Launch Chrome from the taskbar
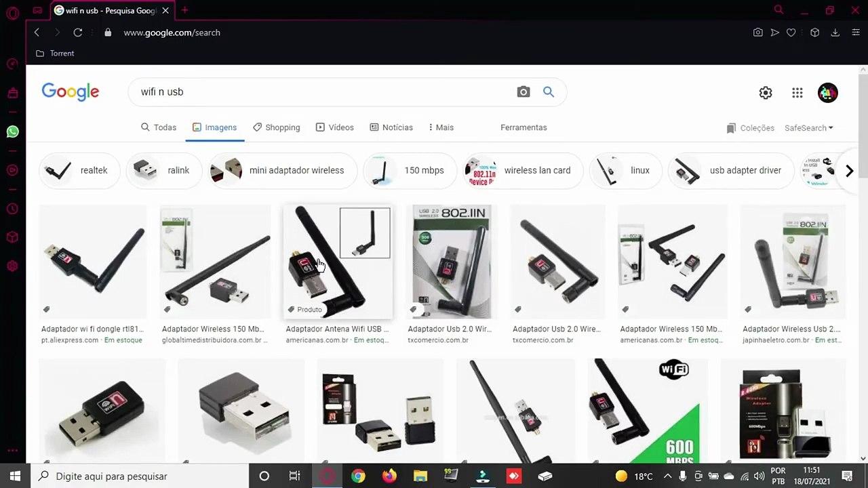Image resolution: width=868 pixels, height=488 pixels. pos(358,476)
